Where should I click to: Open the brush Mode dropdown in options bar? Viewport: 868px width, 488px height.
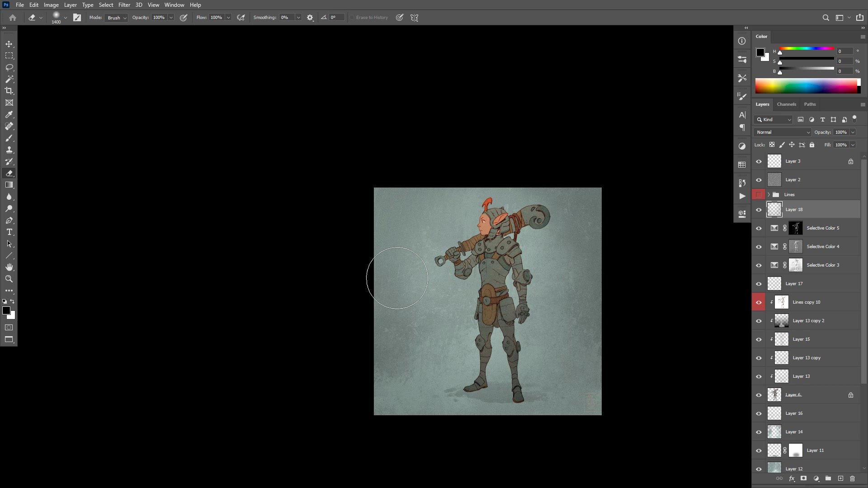pos(116,18)
